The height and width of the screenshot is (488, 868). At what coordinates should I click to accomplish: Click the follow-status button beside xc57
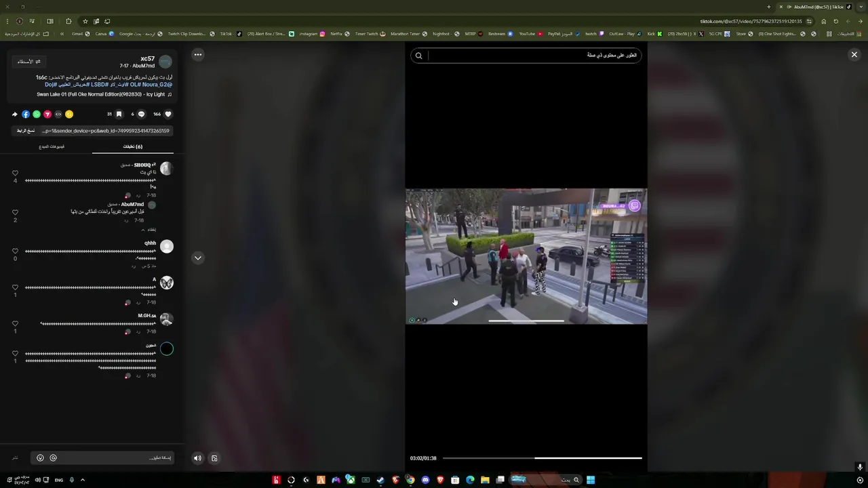tap(29, 62)
